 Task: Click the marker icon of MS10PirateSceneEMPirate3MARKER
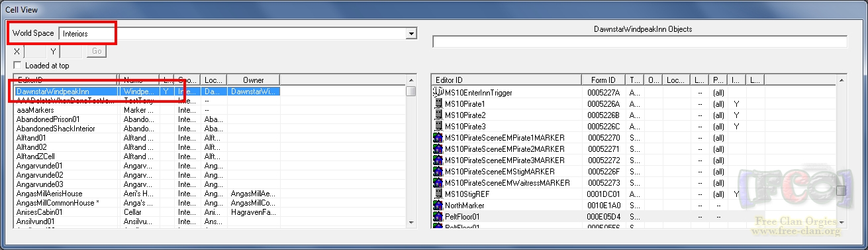pyautogui.click(x=438, y=160)
